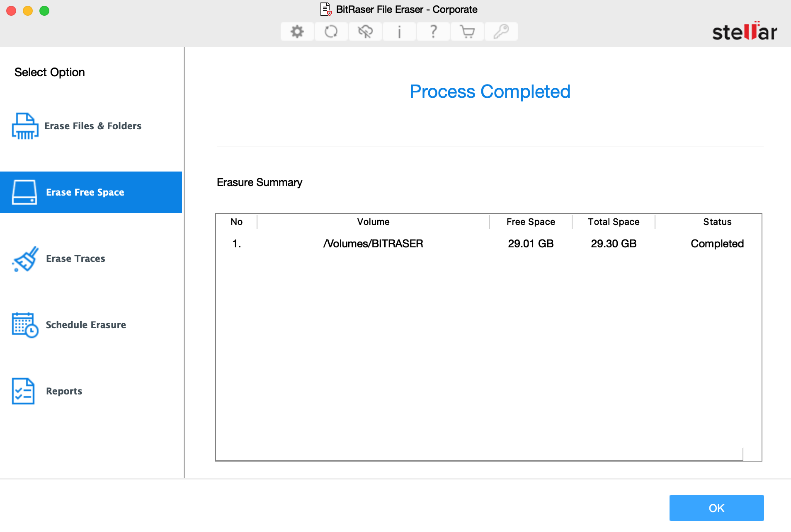Click the Erase Traces brush icon
The width and height of the screenshot is (791, 532).
pos(25,259)
